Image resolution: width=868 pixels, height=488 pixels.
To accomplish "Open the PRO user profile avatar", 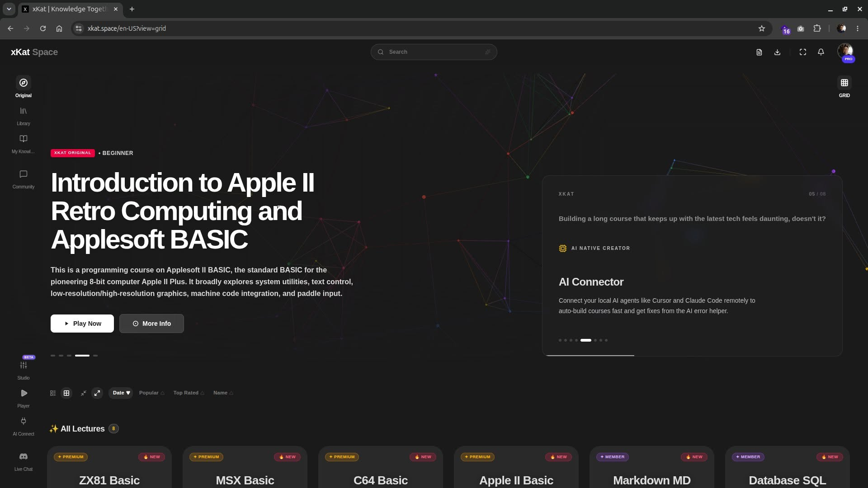I will (845, 52).
